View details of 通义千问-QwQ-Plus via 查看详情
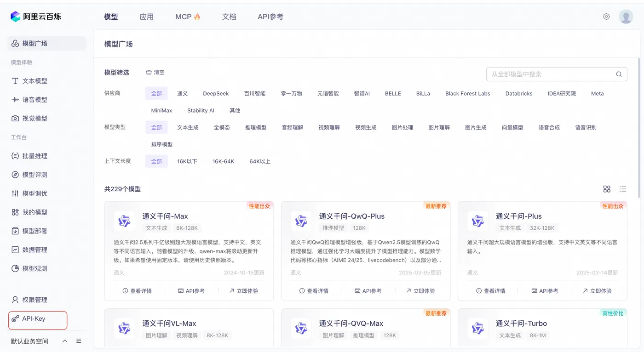644x352 pixels. [314, 291]
